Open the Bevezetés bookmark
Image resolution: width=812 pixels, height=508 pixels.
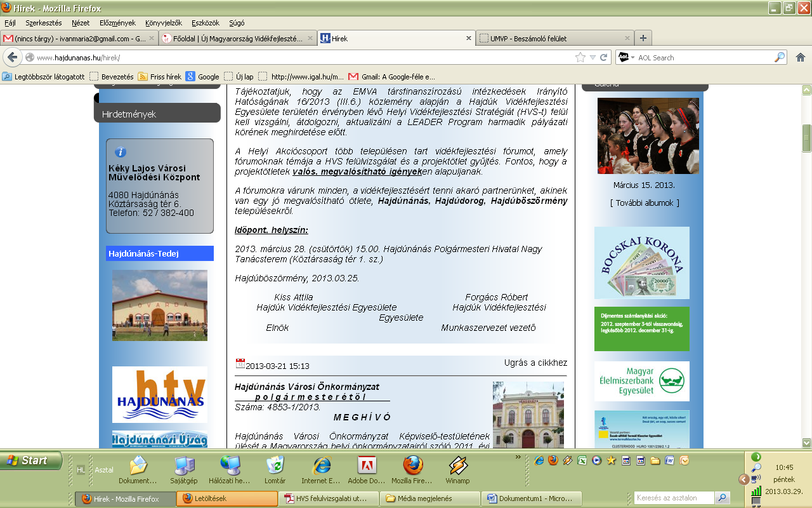[112, 76]
